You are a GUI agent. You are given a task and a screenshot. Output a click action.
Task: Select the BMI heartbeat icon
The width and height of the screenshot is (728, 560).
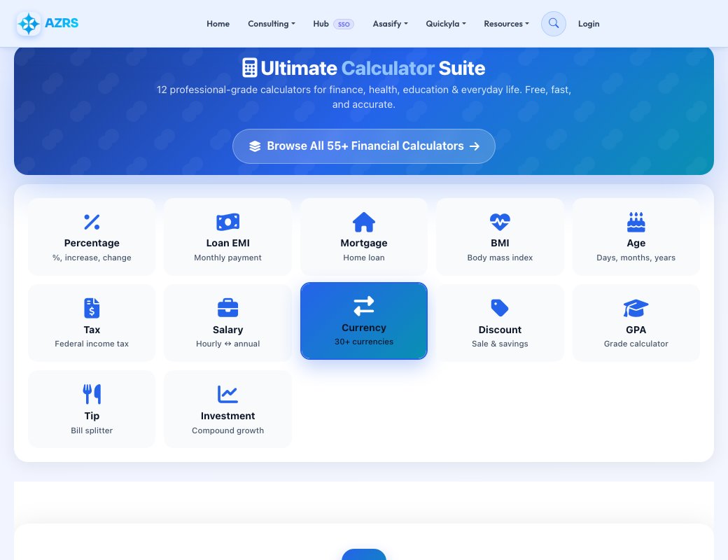tap(500, 222)
